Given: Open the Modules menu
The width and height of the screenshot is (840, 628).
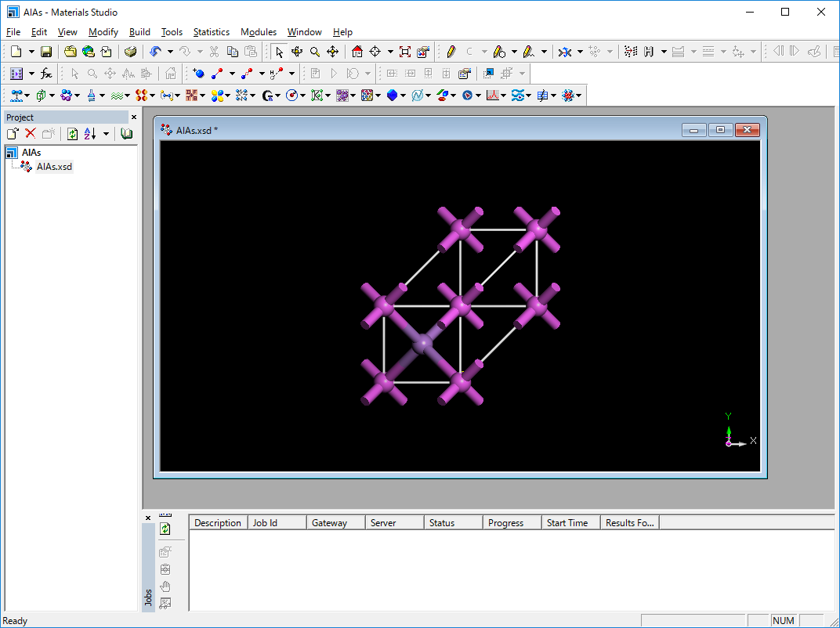Looking at the screenshot, I should 258,32.
